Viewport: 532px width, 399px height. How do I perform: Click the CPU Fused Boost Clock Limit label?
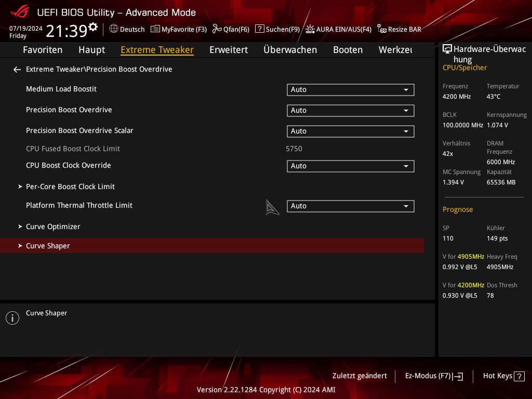point(73,149)
